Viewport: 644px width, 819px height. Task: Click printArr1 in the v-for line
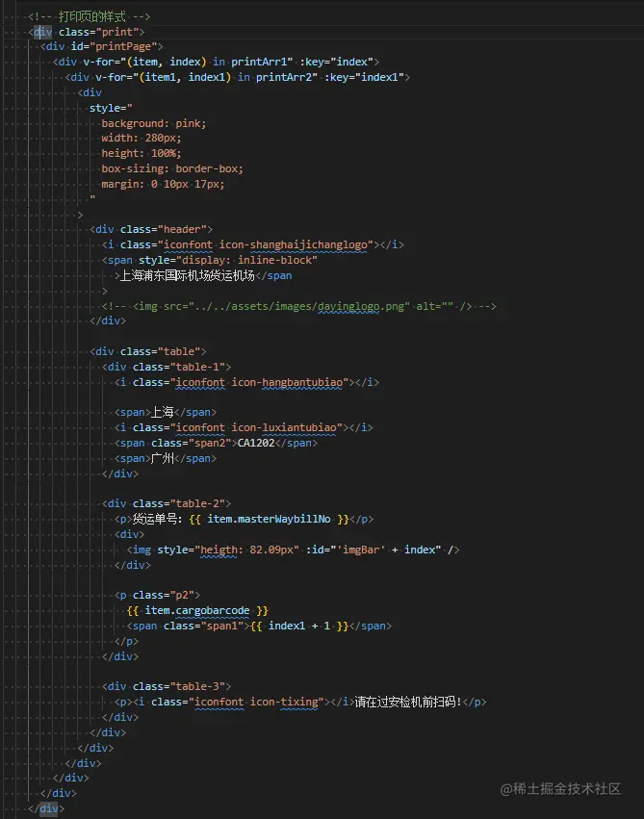262,62
